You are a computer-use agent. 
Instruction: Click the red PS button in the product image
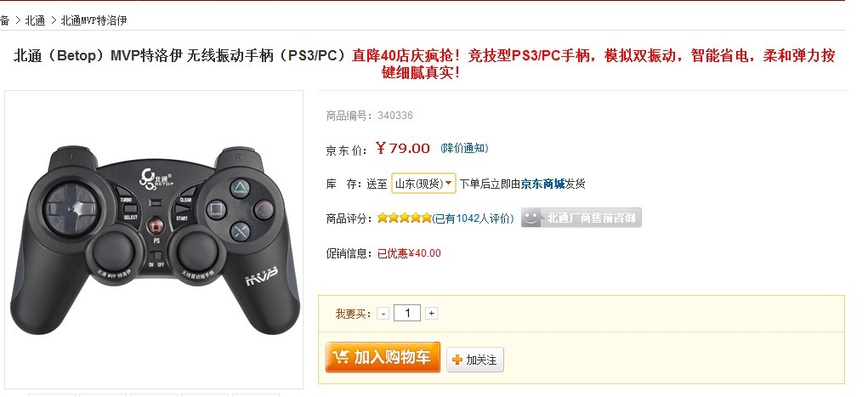(x=156, y=226)
